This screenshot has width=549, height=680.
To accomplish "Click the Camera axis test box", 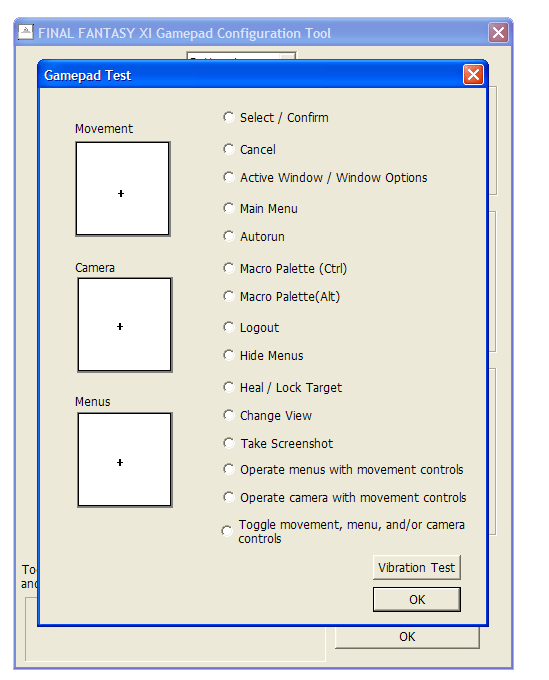I will 125,325.
